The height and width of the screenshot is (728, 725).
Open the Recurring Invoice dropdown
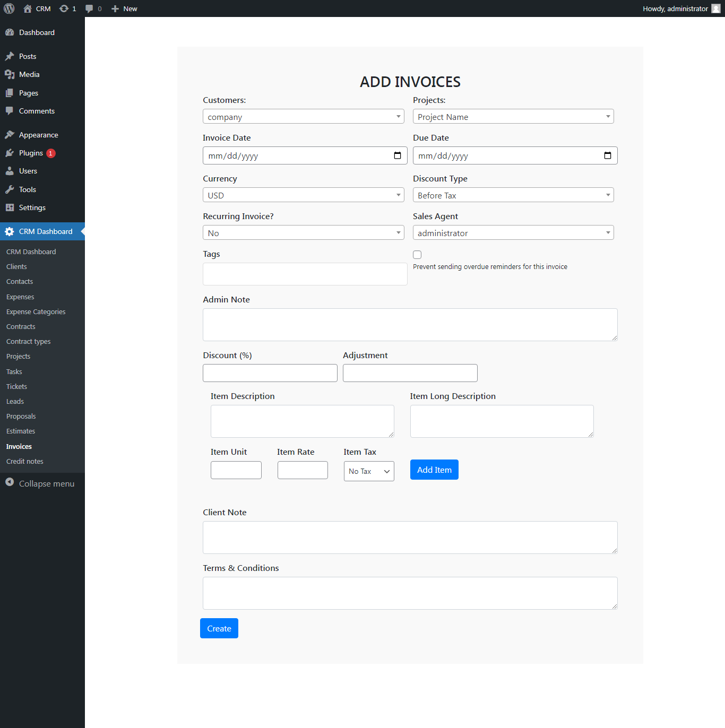[303, 232]
